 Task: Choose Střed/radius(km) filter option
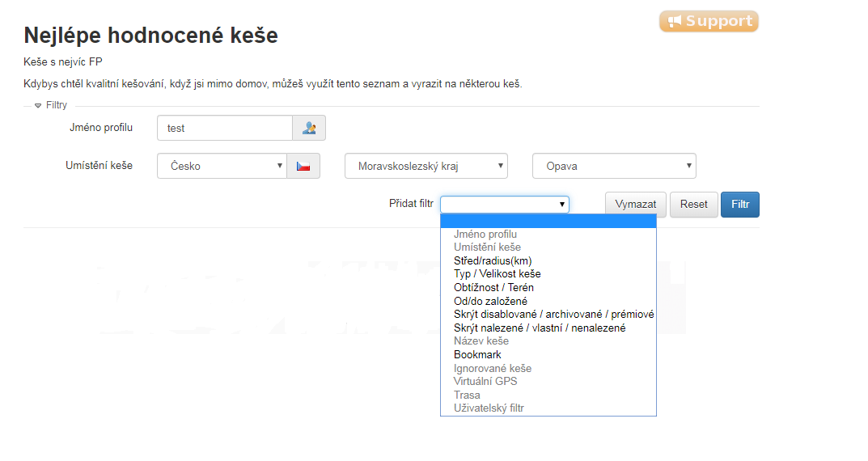[548, 260]
